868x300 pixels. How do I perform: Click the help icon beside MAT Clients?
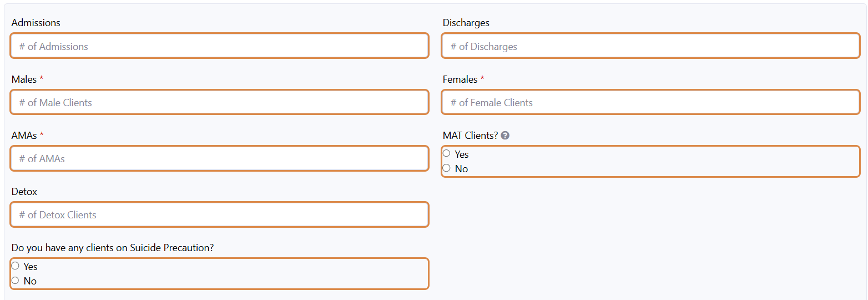tap(505, 136)
